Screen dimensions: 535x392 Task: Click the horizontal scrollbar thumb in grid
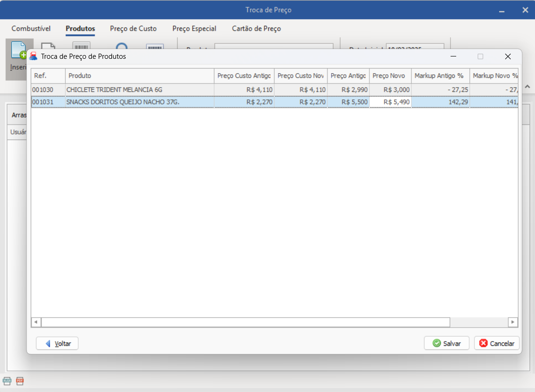click(245, 322)
